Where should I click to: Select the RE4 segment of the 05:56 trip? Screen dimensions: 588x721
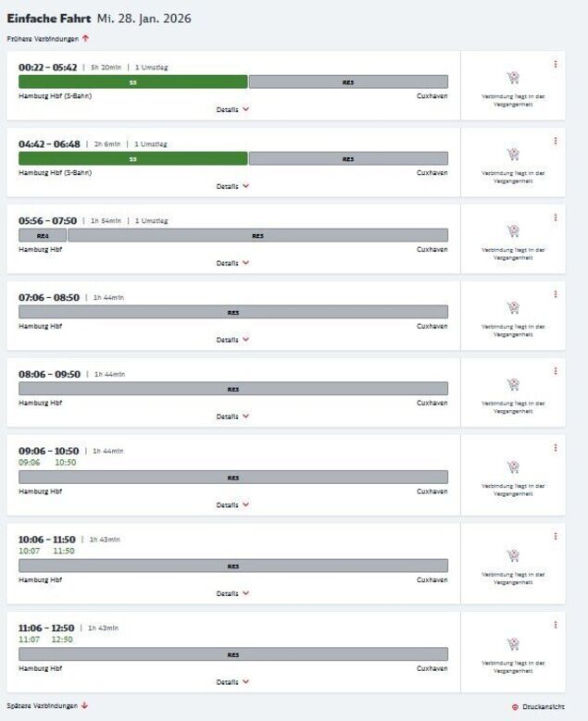pos(43,235)
